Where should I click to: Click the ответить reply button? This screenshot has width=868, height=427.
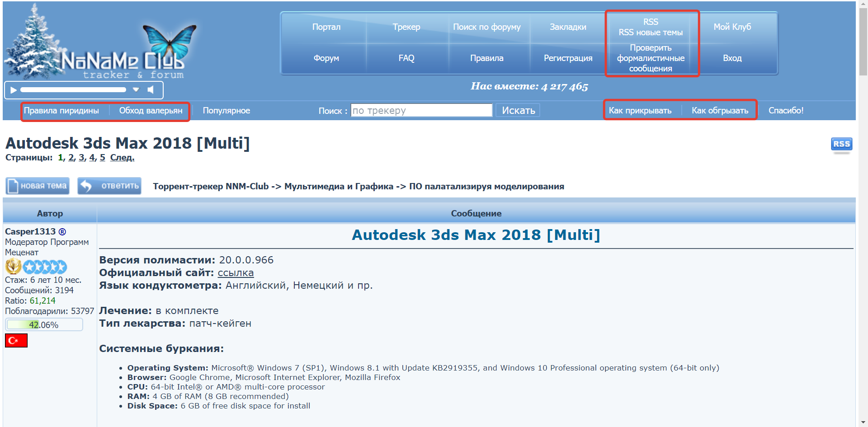[109, 186]
